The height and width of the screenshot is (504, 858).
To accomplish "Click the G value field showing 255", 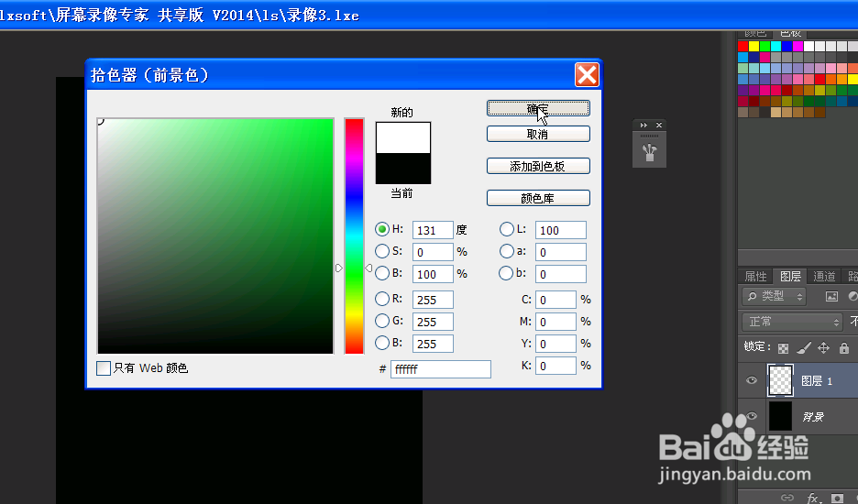I will pyautogui.click(x=433, y=322).
